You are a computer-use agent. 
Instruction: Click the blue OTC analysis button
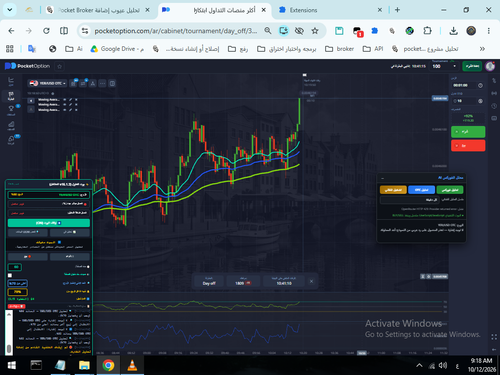coord(421,190)
